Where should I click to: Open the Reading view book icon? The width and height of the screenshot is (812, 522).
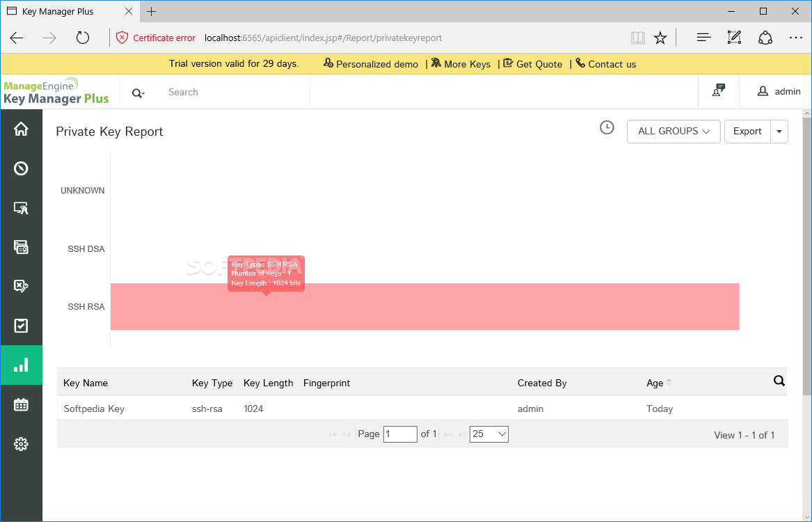638,38
